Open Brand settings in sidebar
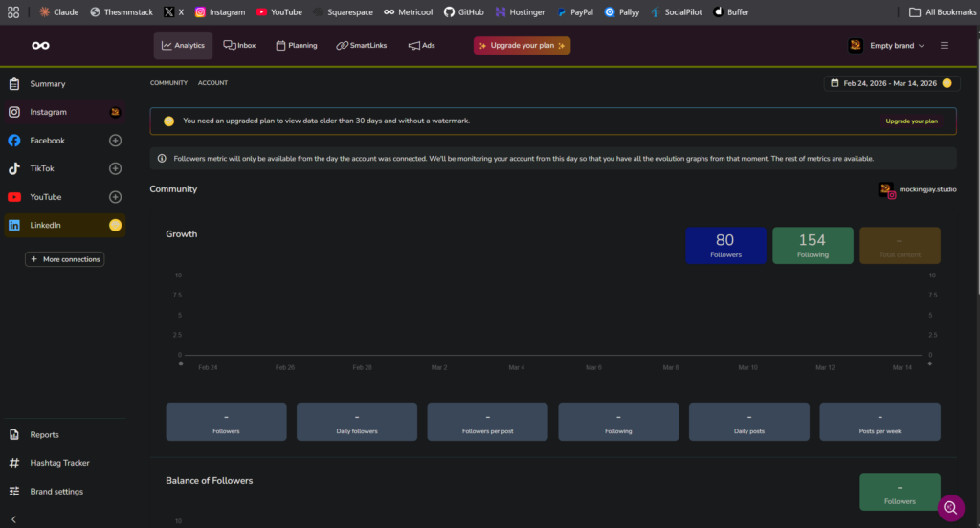Image resolution: width=980 pixels, height=528 pixels. click(x=56, y=492)
